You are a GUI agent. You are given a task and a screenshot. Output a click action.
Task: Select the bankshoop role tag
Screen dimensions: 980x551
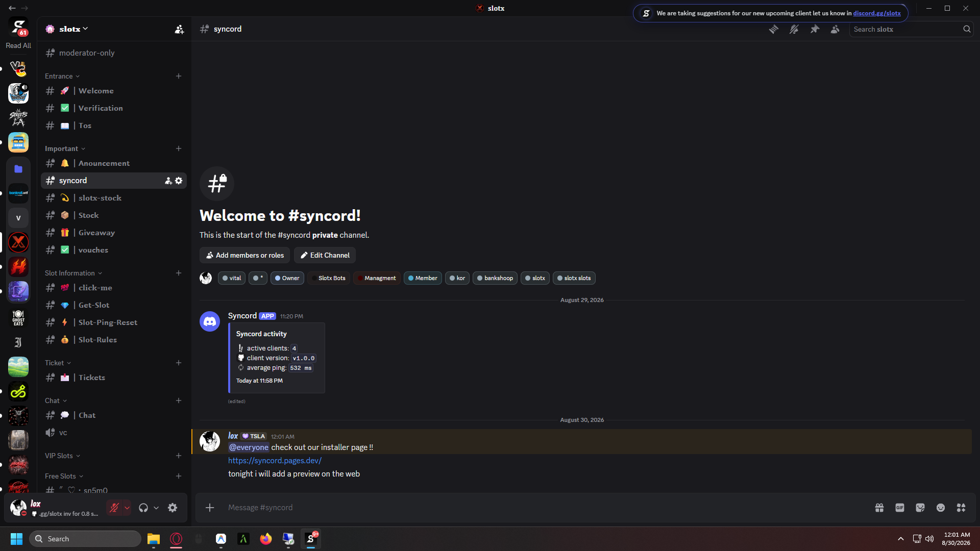tap(495, 278)
